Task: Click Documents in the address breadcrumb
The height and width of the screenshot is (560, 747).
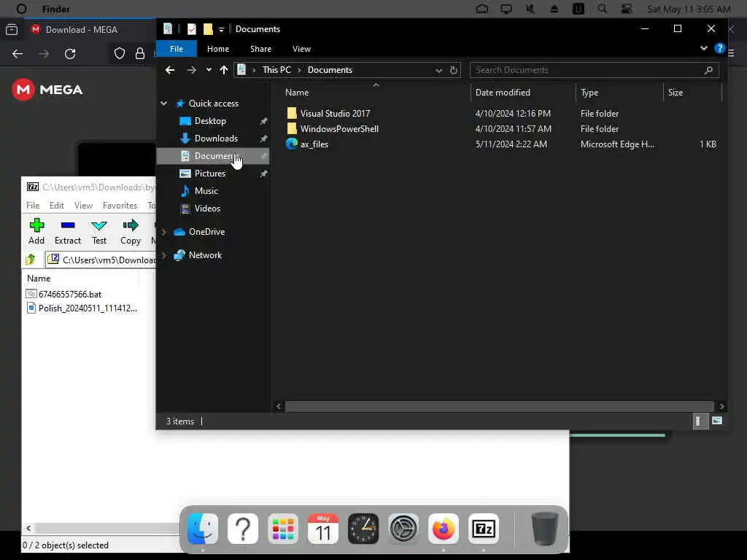Action: click(x=330, y=70)
